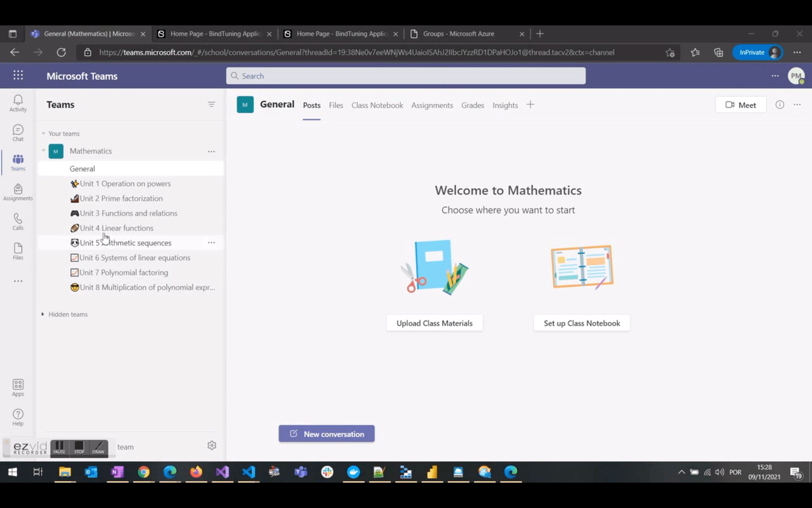Screen dimensions: 812x508
Task: Open browser collections icon
Action: 718,52
